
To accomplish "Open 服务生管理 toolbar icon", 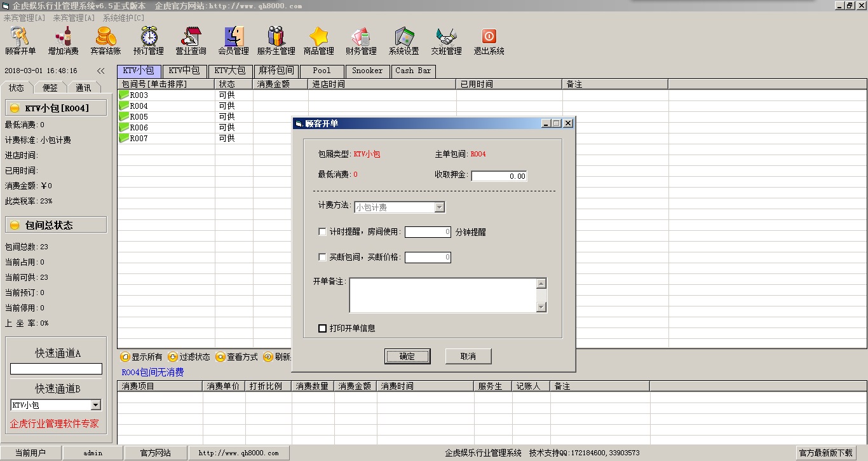I will point(276,41).
